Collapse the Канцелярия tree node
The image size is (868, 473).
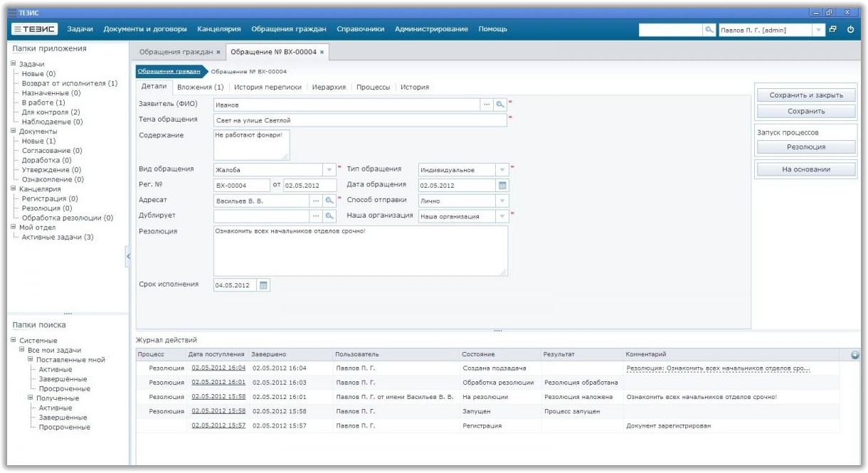pyautogui.click(x=12, y=189)
